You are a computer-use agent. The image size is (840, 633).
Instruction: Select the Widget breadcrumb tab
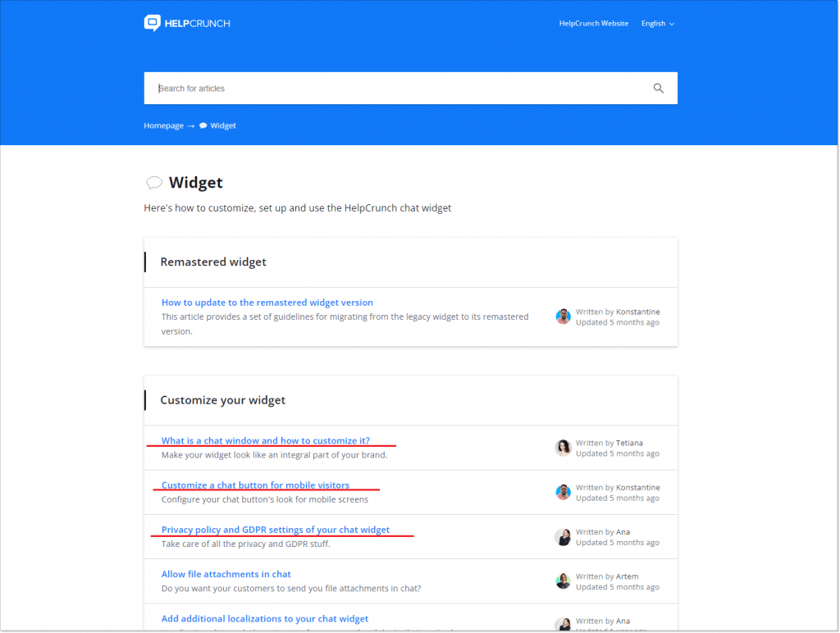tap(225, 125)
